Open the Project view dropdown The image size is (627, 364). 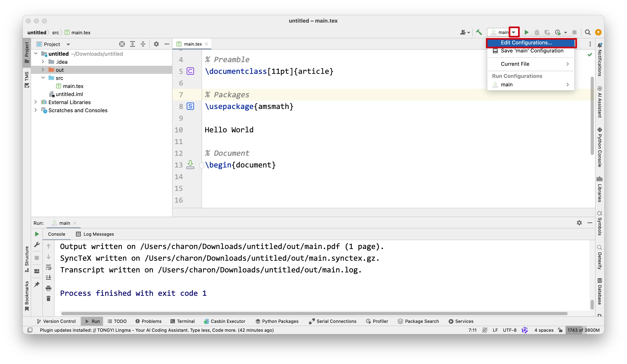tap(68, 44)
